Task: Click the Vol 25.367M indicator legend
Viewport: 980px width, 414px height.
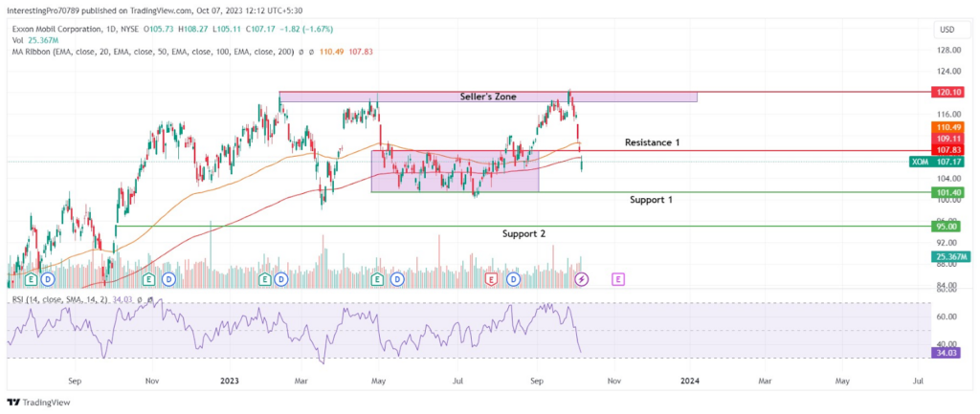Action: pyautogui.click(x=34, y=40)
